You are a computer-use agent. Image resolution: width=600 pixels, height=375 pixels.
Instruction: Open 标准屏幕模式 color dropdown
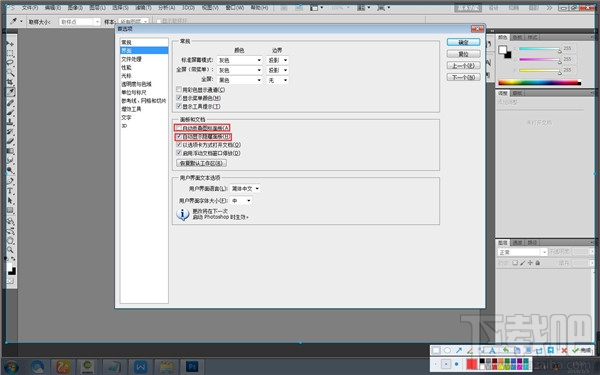pyautogui.click(x=240, y=60)
